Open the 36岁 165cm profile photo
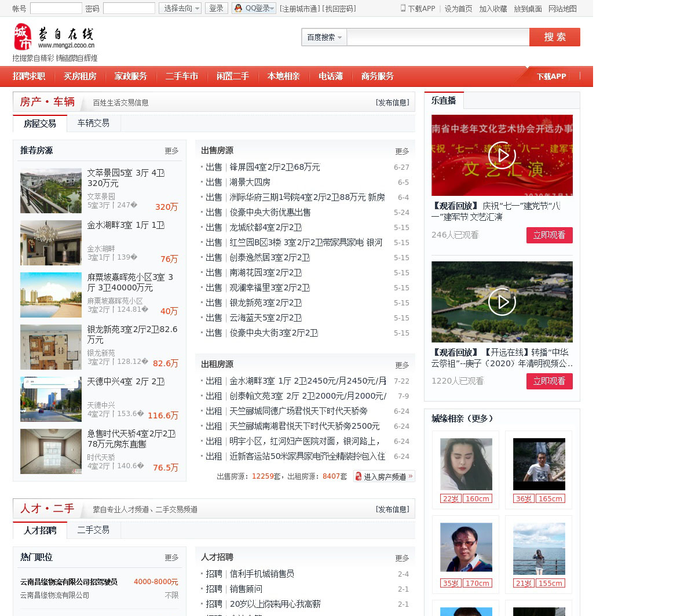Image resolution: width=695 pixels, height=616 pixels. click(539, 464)
